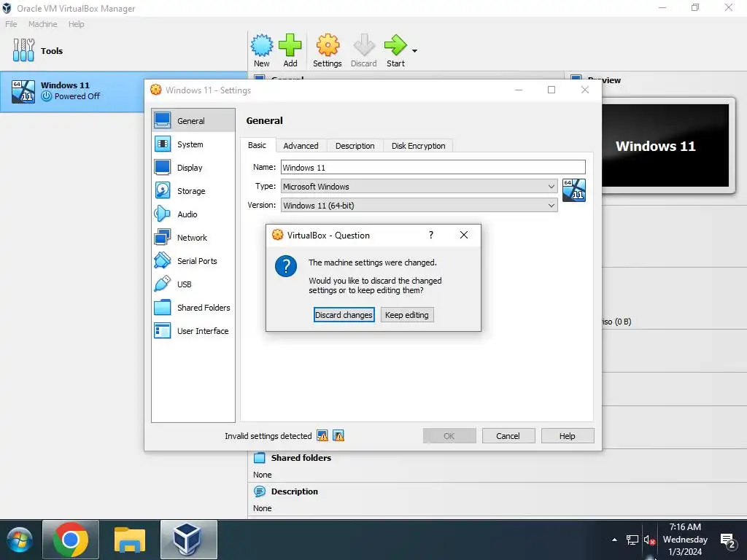Open the Storage settings category
Image resolution: width=747 pixels, height=560 pixels.
193,191
